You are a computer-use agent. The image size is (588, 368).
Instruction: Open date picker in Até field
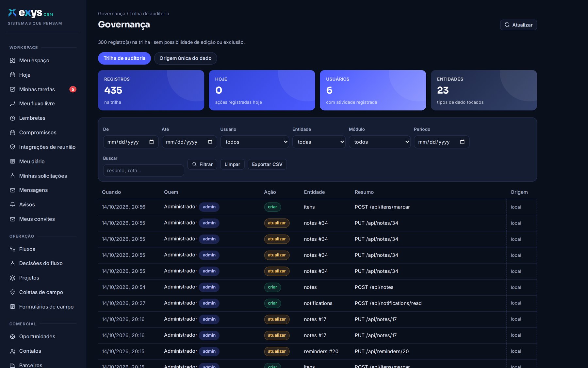(x=210, y=142)
